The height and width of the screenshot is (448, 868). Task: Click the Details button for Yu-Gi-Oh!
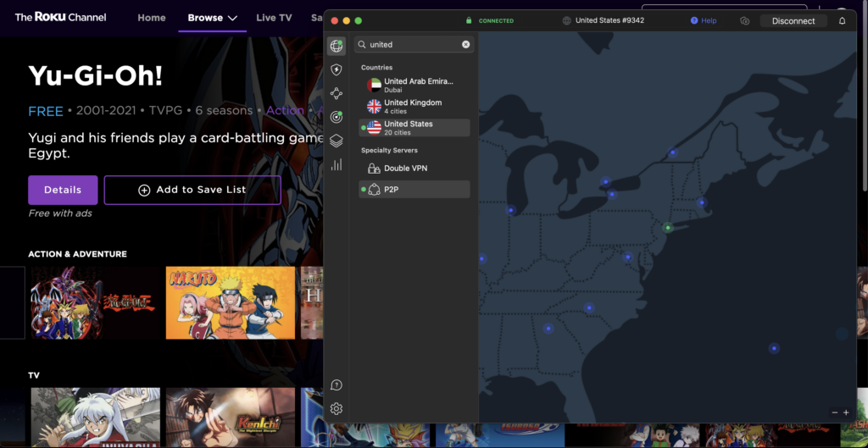click(x=63, y=191)
